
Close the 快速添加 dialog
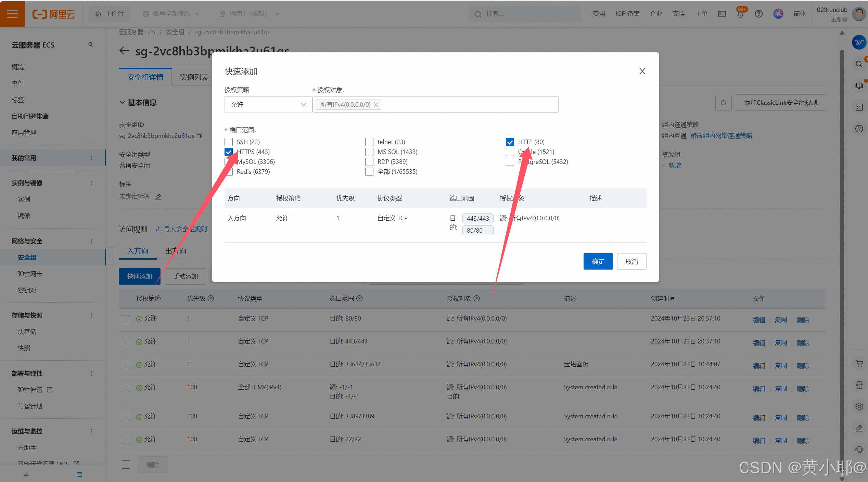642,71
